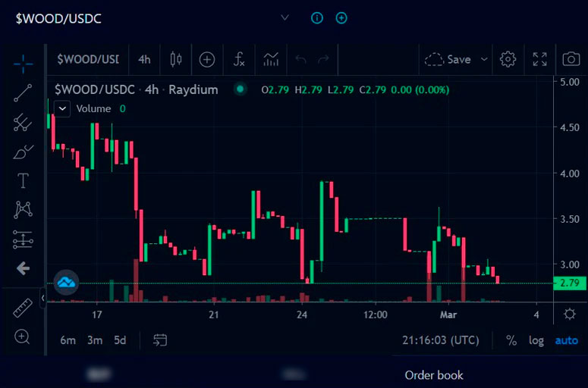Collapse the Volume indicator legend chevron
Image resolution: width=588 pixels, height=388 pixels.
coord(62,109)
